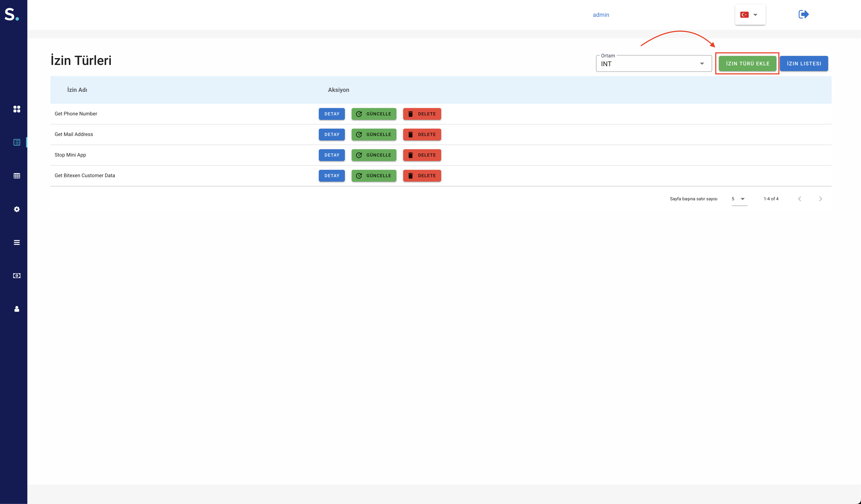The image size is (861, 504).
Task: Delete the Stop Mini App permission
Action: pyautogui.click(x=422, y=155)
